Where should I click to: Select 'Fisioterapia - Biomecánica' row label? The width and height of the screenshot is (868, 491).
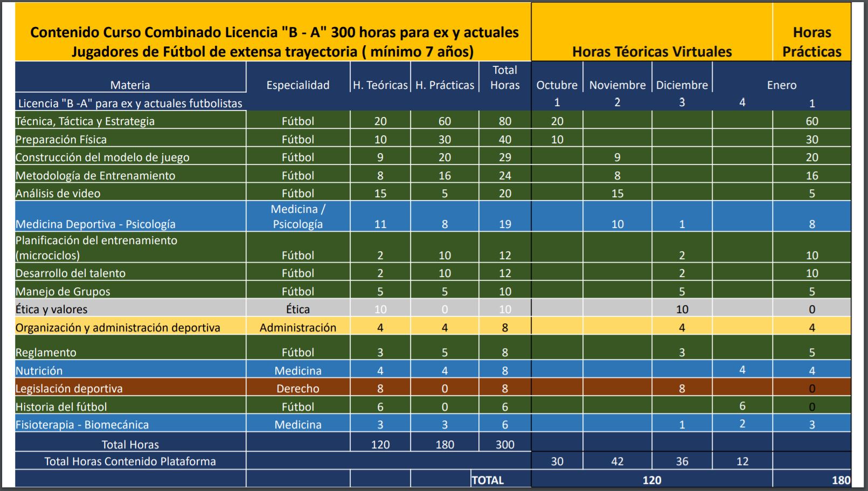coord(130,423)
